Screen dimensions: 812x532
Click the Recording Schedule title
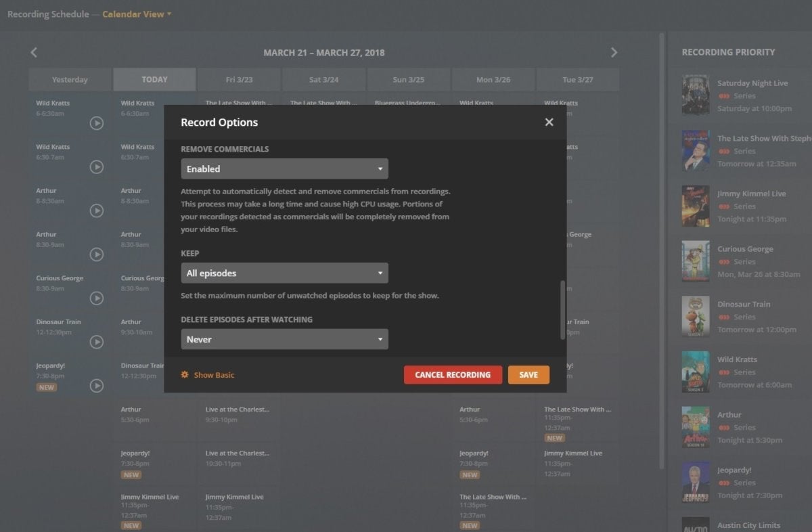[48, 14]
